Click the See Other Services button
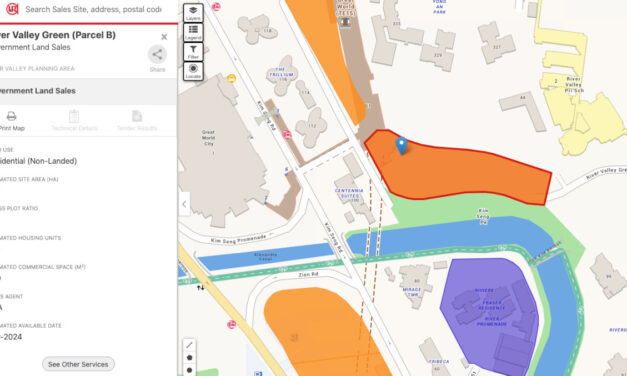The image size is (627, 376). coord(78,364)
